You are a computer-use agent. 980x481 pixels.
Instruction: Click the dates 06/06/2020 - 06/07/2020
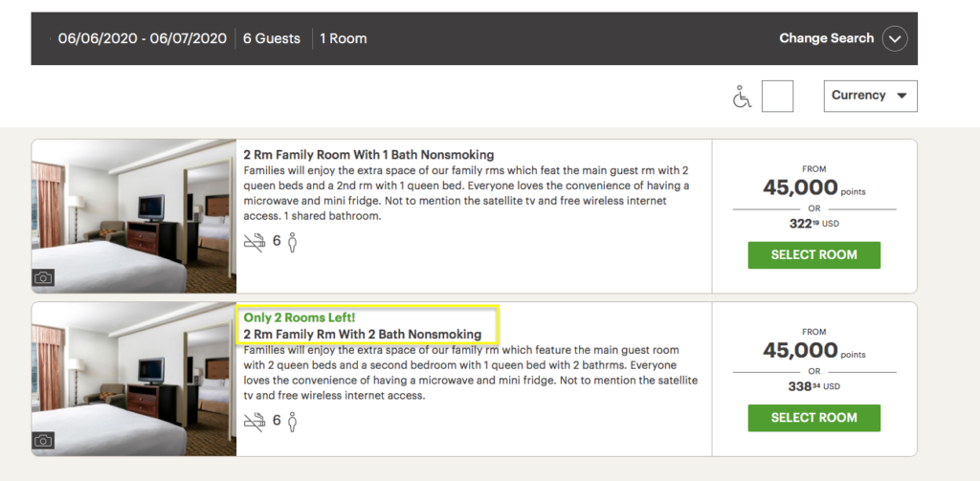(142, 39)
